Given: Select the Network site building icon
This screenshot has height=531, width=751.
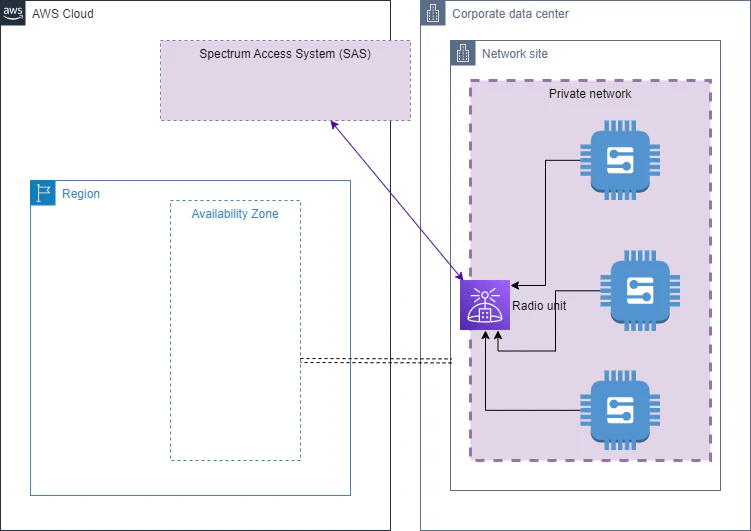Looking at the screenshot, I should pos(463,53).
